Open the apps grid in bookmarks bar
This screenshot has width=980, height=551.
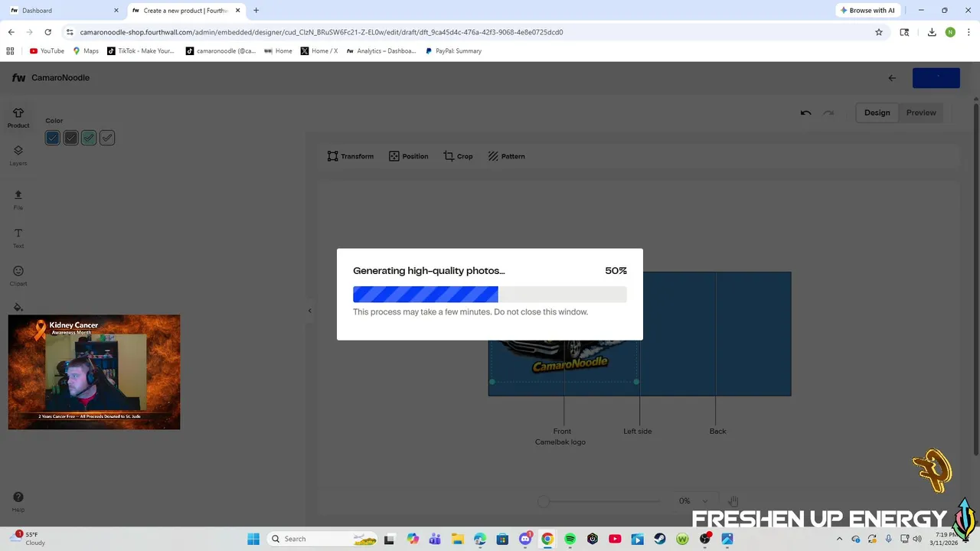pyautogui.click(x=10, y=51)
